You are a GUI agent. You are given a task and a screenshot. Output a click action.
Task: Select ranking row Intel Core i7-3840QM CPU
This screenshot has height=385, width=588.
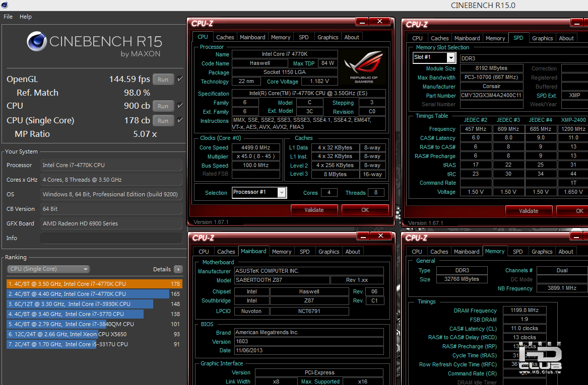click(94, 324)
